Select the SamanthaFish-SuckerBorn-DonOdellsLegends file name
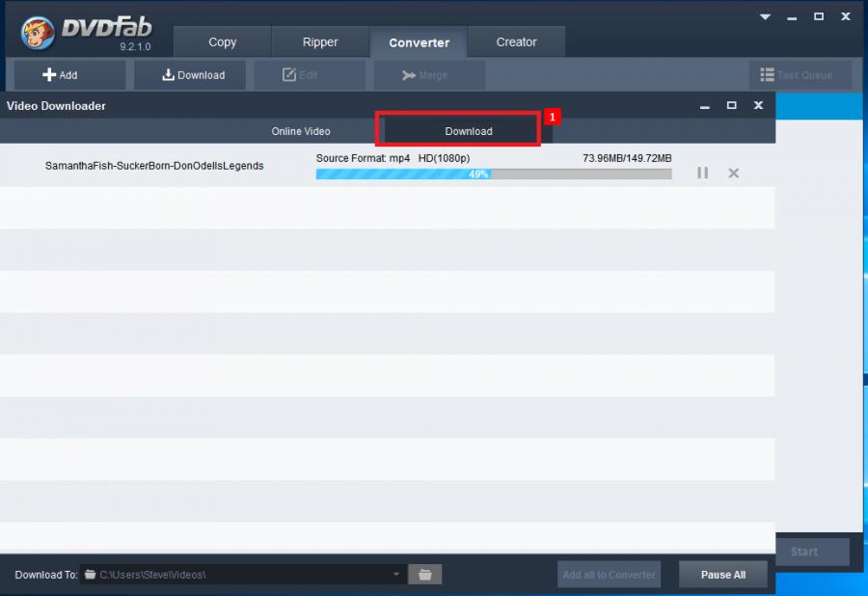This screenshot has width=868, height=596. pos(154,166)
